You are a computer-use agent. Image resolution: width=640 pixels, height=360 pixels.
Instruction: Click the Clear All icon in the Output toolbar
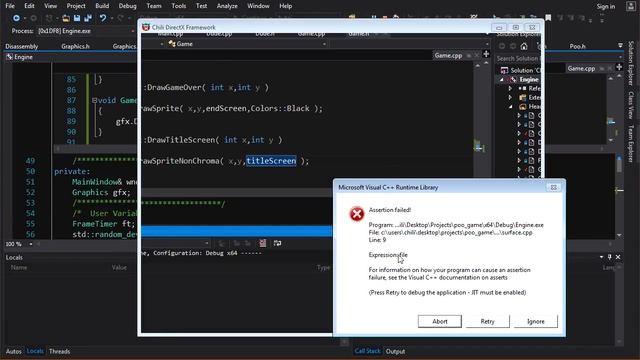coord(262,243)
